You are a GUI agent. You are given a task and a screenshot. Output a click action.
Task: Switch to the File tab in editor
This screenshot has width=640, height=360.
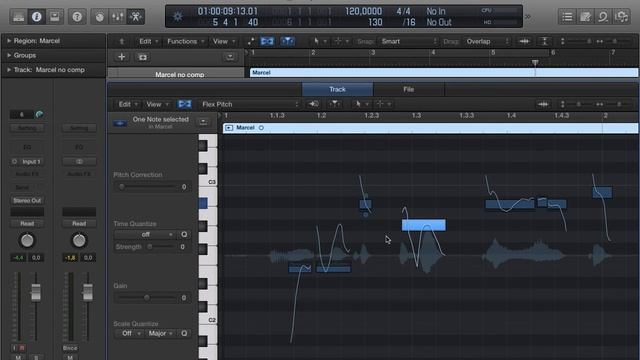(x=409, y=89)
